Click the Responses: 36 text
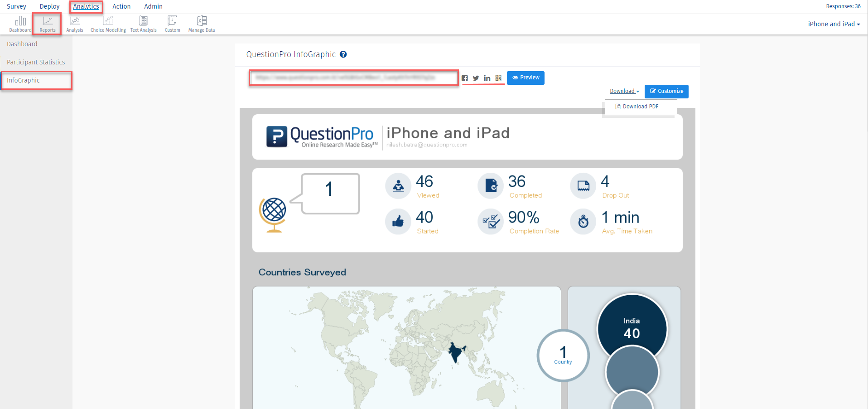This screenshot has width=868, height=409. [x=843, y=6]
